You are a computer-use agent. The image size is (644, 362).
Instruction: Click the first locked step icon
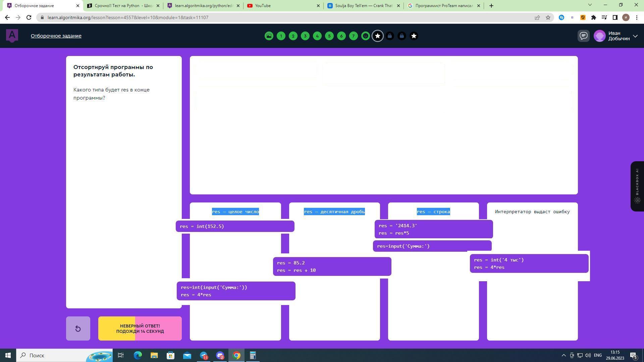coord(390,36)
